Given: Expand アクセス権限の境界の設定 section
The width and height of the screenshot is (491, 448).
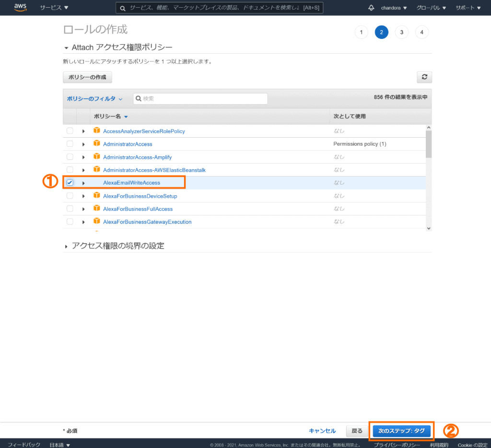Looking at the screenshot, I should [66, 247].
